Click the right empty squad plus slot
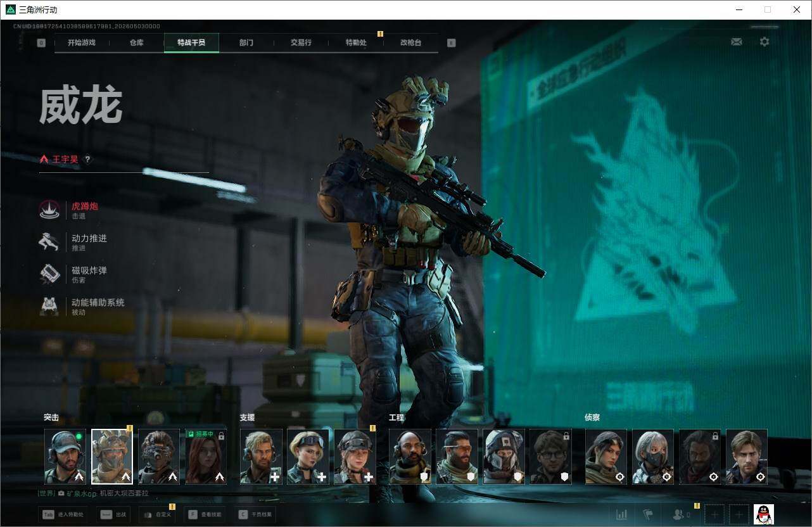Image resolution: width=812 pixels, height=527 pixels. (x=739, y=514)
